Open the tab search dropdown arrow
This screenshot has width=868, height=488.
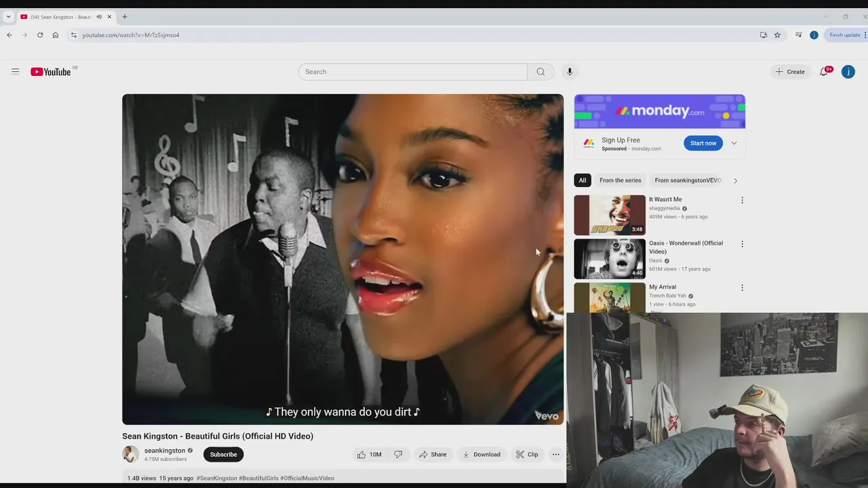tap(8, 17)
